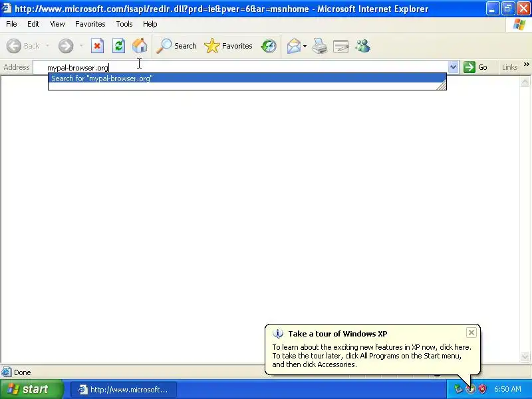Click the 'Take a tour of Windows XP' balloon text

[338, 334]
